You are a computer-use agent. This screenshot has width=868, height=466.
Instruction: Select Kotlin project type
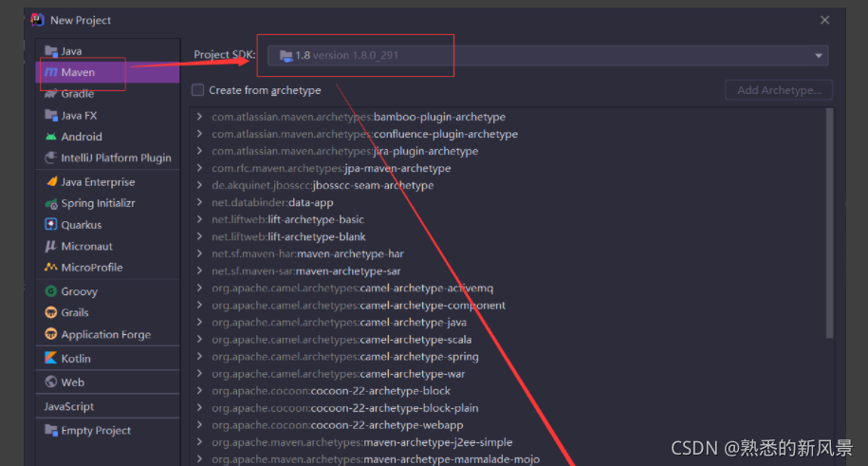(107, 358)
